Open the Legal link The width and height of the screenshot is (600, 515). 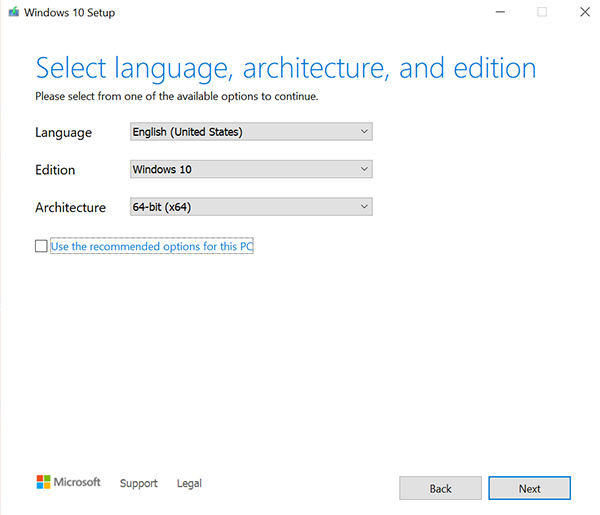click(x=189, y=483)
